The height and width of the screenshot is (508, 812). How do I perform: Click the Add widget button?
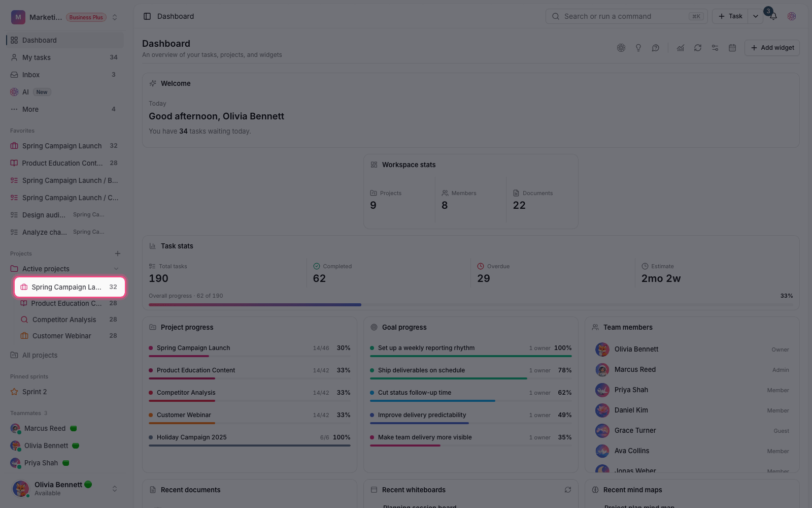772,48
